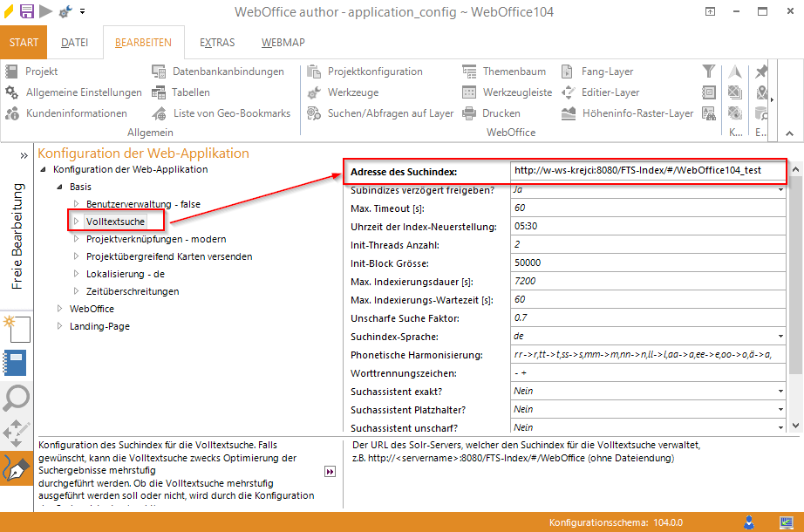Screen dimensions: 804x532
Task: Click the Adresse des Suchindex value field
Action: [645, 170]
